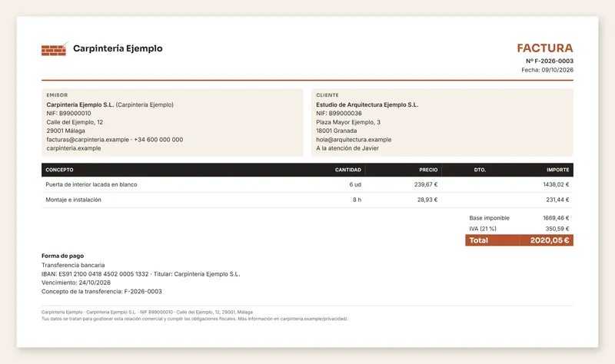Viewport: 615px width, 364px height.
Task: Click 'Fecha: 09/10/2026' date line
Action: (547, 70)
